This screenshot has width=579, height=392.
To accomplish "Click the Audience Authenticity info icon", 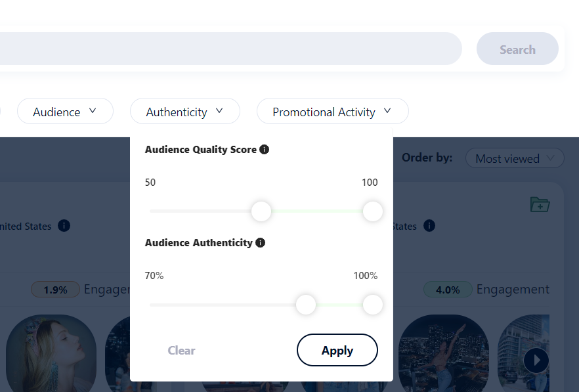I will click(x=260, y=243).
